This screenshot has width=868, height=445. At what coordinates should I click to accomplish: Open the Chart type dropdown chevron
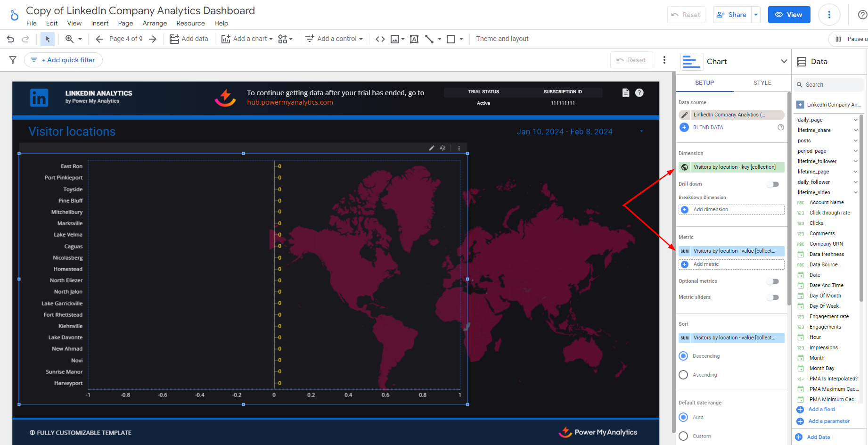pos(784,61)
